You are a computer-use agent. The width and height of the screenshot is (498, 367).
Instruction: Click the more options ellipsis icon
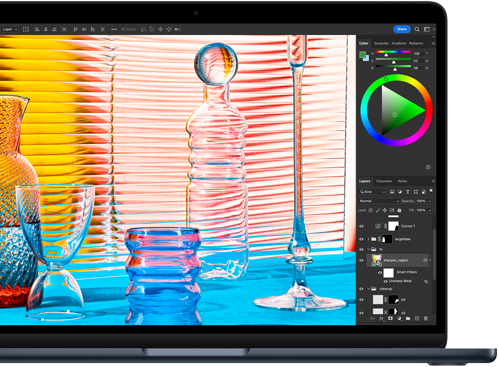coord(114,29)
